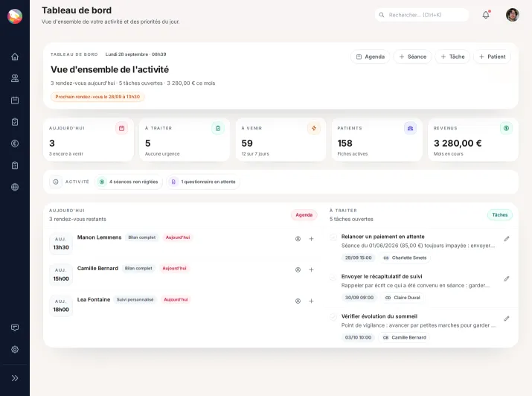Click the Charlotte Smets patient chip
532x396 pixels.
(x=405, y=258)
